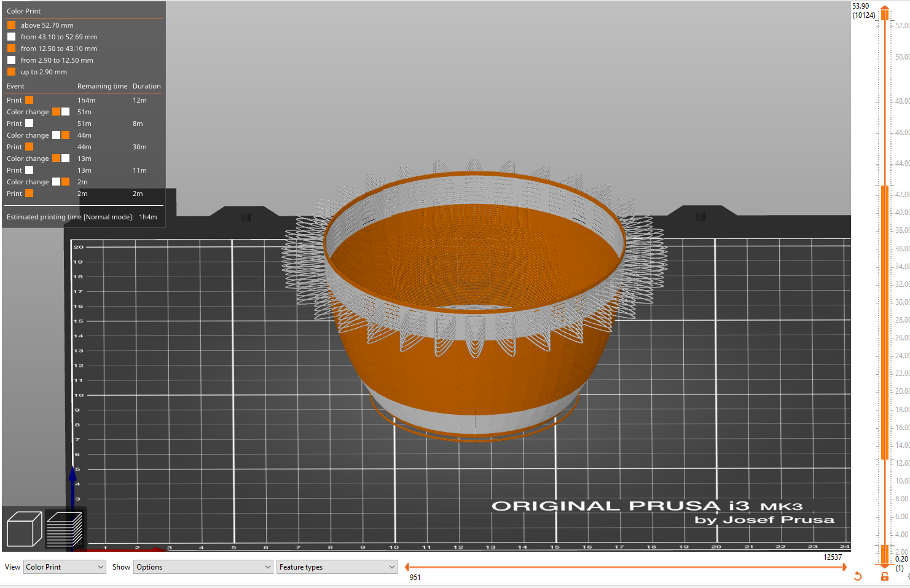
Task: Switch to the 3D editor view cube icon
Action: 24,528
